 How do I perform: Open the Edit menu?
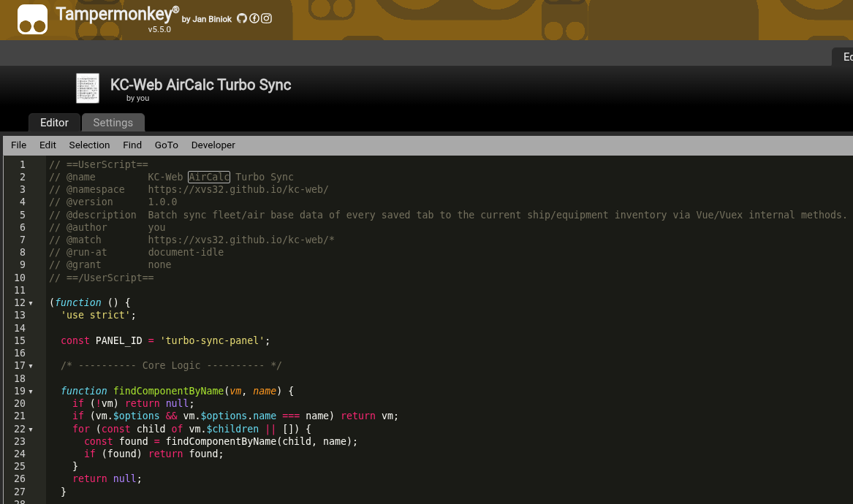click(48, 145)
